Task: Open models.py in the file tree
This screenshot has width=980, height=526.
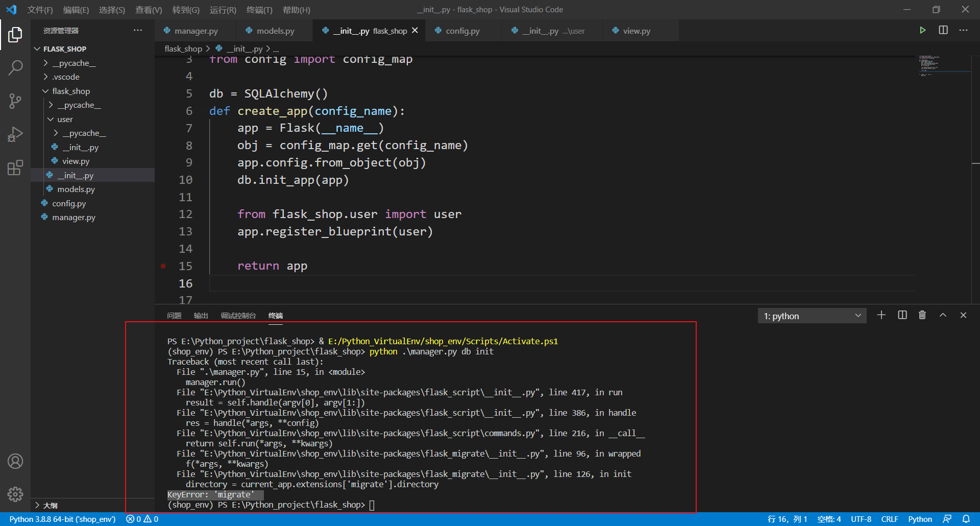Action: (92, 189)
